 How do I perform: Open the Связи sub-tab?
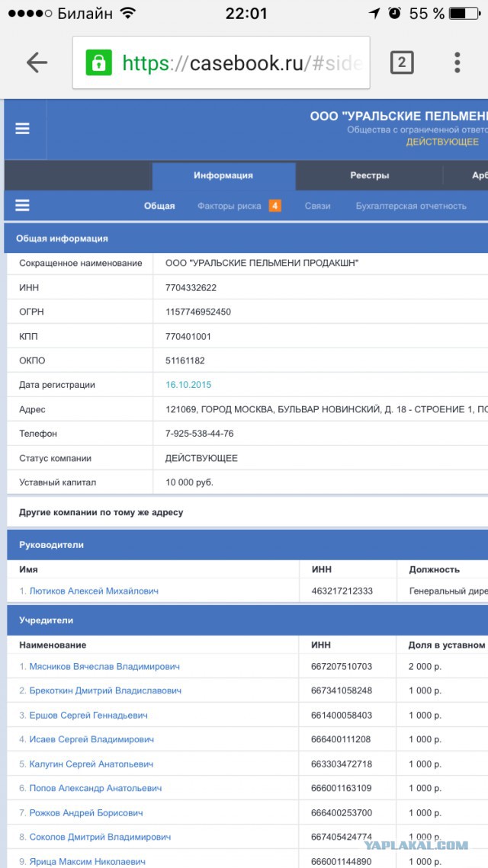click(317, 206)
